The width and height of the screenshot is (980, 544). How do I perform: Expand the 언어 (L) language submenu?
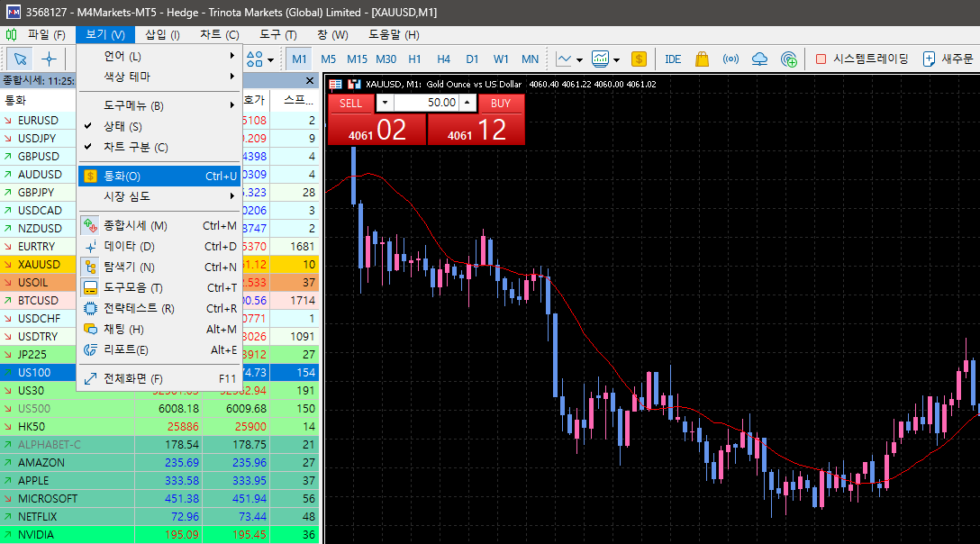[x=160, y=56]
